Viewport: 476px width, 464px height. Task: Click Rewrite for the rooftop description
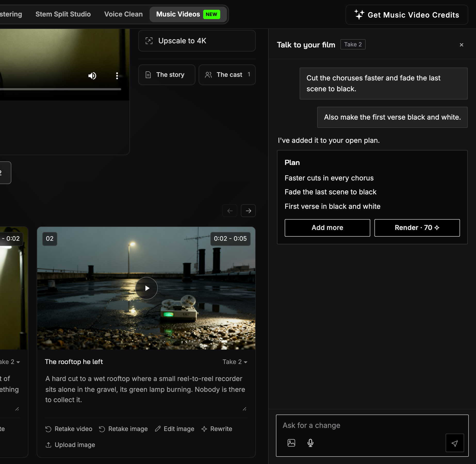click(x=217, y=429)
